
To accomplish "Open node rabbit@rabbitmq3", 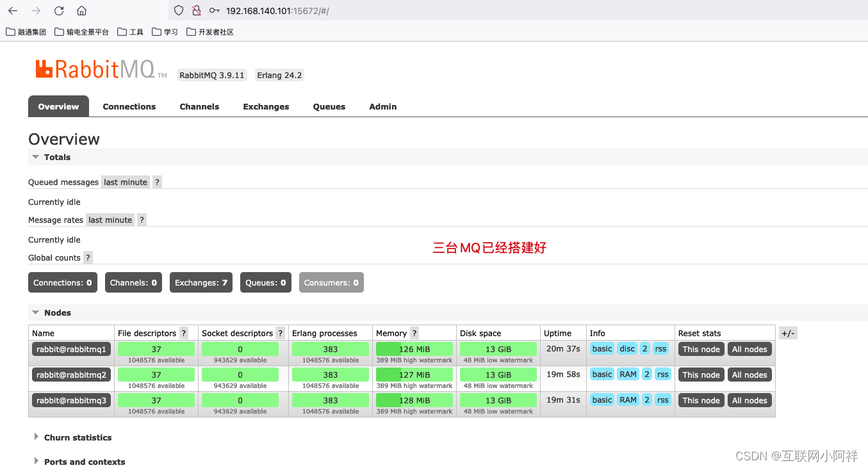I will [x=72, y=400].
